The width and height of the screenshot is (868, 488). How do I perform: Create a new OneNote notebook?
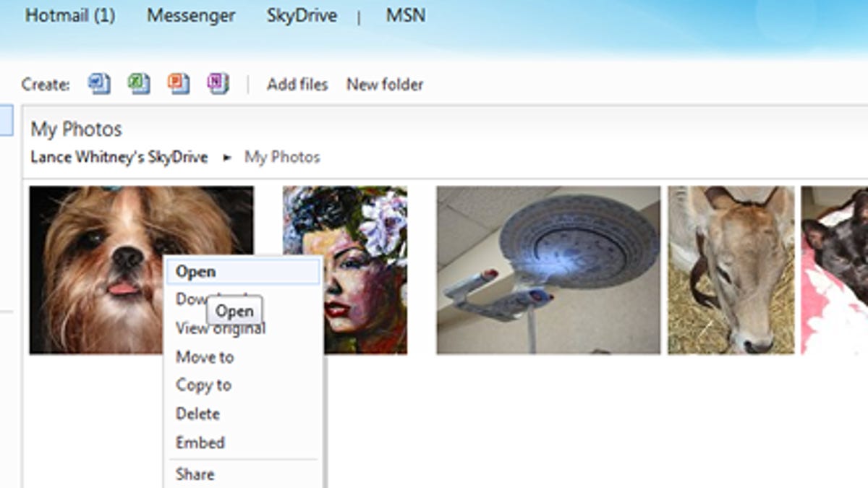click(217, 83)
